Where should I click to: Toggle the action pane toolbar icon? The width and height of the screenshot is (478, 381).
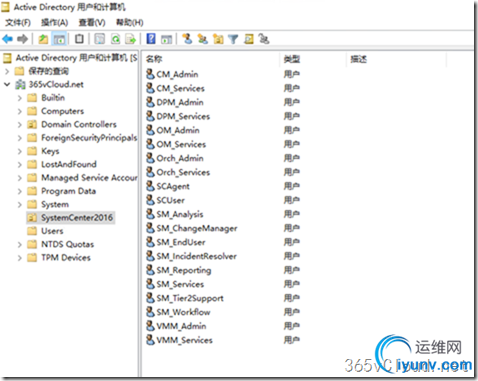166,39
